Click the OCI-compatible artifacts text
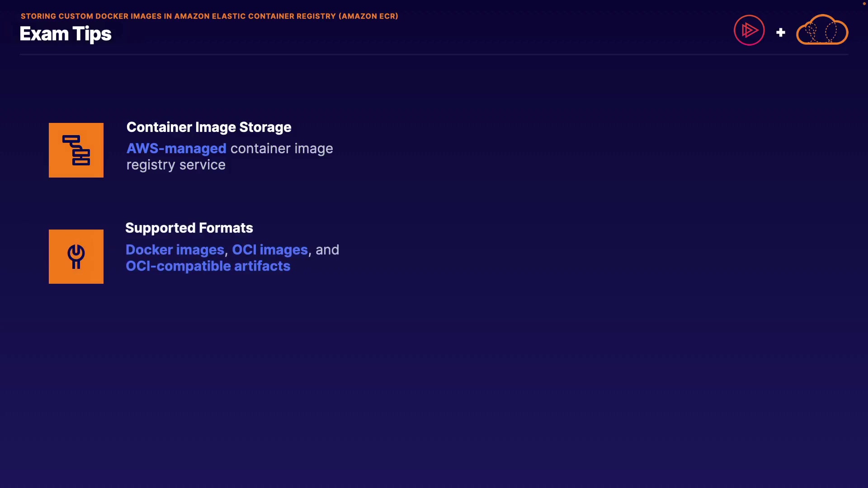 tap(208, 266)
